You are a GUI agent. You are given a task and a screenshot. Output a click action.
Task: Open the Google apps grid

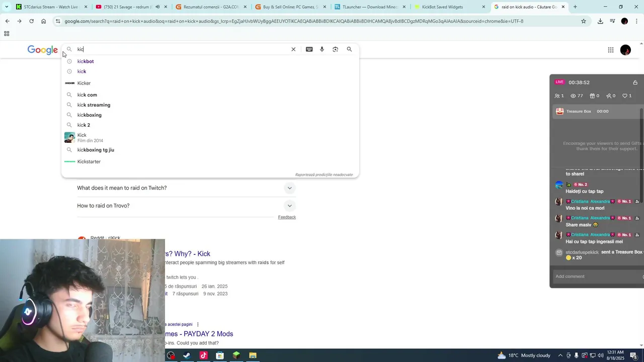point(610,50)
